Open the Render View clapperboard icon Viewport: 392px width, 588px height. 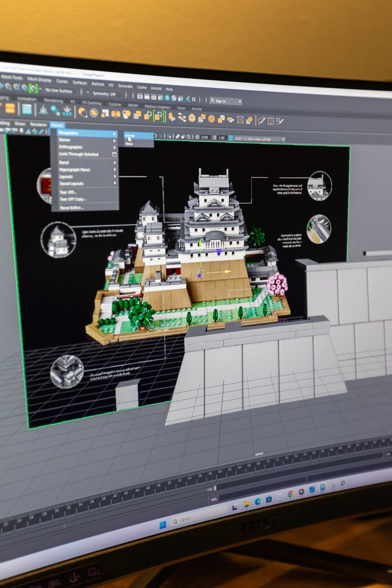(140, 96)
